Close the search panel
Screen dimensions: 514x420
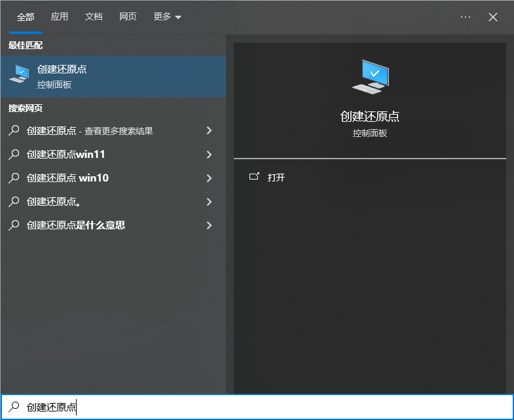[x=492, y=17]
